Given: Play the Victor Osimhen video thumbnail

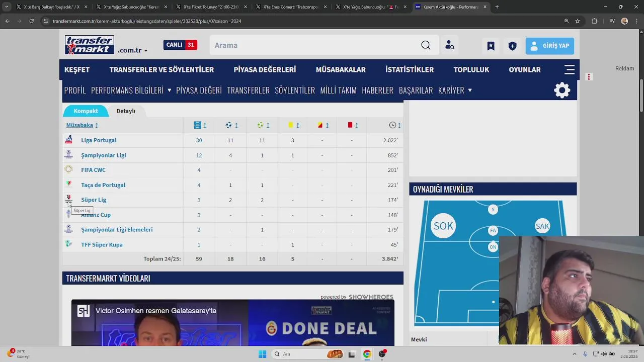Looking at the screenshot, I should pos(232,323).
